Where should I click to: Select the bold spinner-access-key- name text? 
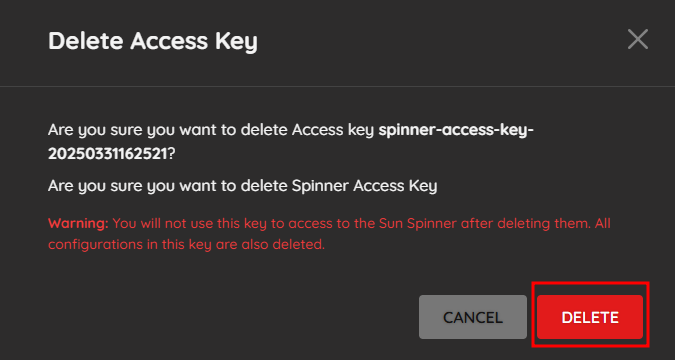click(456, 130)
